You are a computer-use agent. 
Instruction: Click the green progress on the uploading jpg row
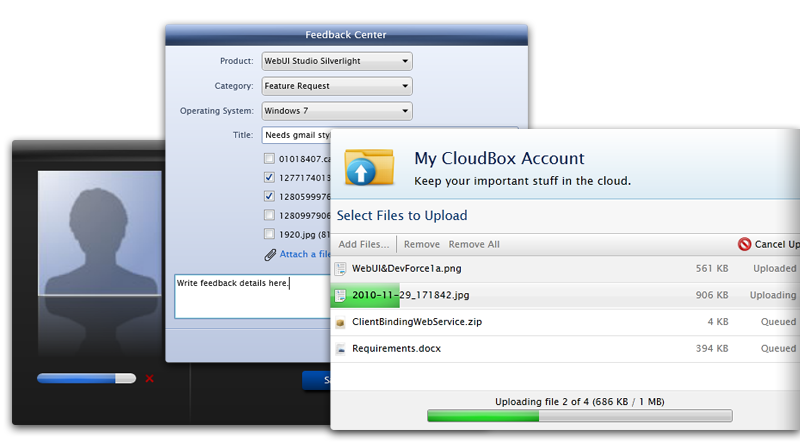point(365,296)
